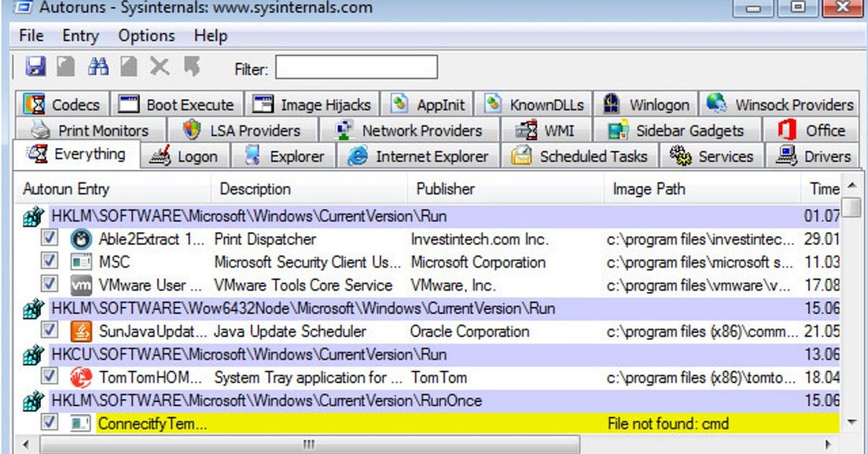868x454 pixels.
Task: Uncheck the MSC autorun entry
Action: pyautogui.click(x=50, y=260)
